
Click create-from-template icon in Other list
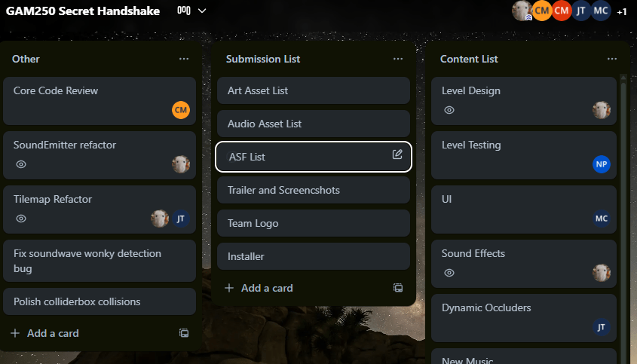pyautogui.click(x=184, y=333)
